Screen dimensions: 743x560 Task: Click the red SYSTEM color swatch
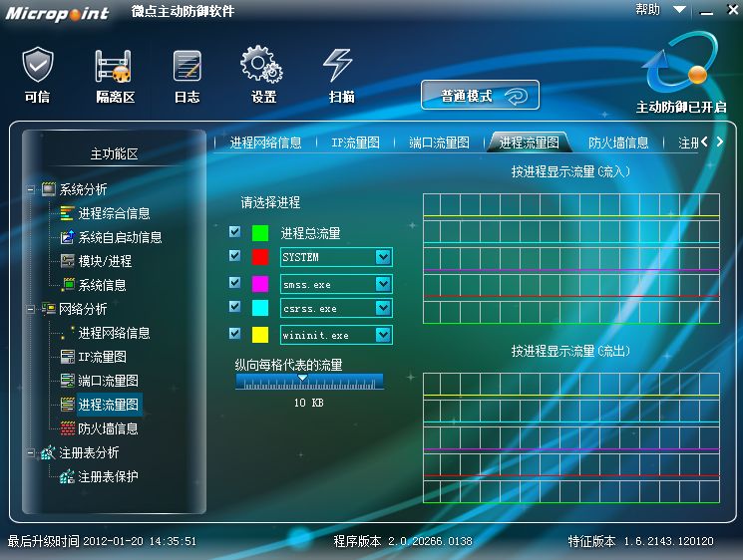(x=259, y=257)
